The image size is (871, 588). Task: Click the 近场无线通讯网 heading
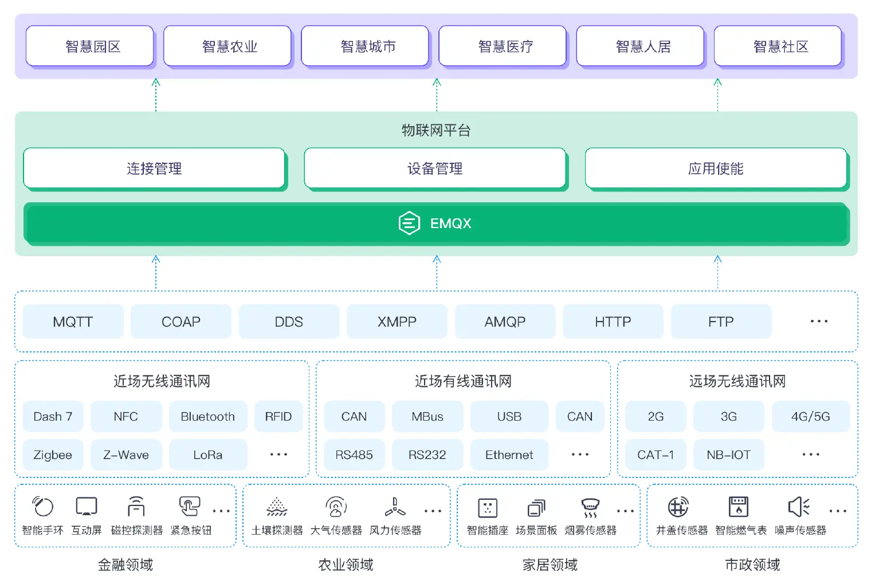(162, 381)
